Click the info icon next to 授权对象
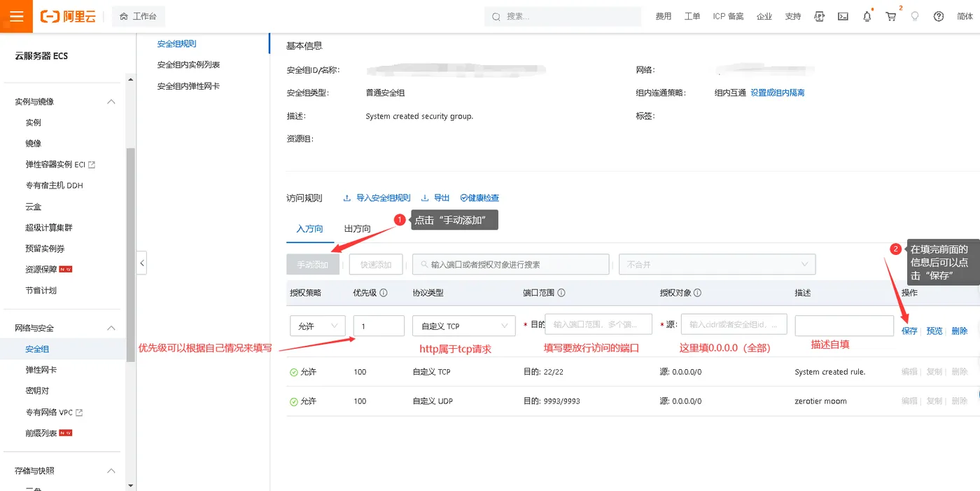This screenshot has height=491, width=980. point(697,293)
